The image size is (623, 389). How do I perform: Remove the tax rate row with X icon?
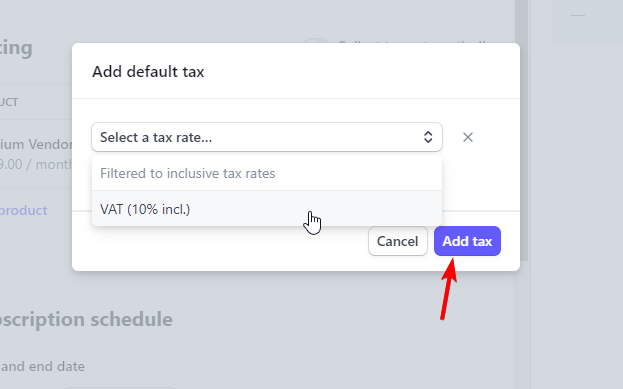(468, 137)
